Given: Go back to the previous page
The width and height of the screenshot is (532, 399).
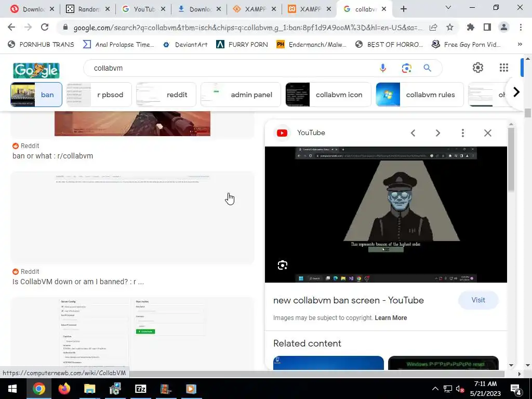Looking at the screenshot, I should (x=11, y=27).
